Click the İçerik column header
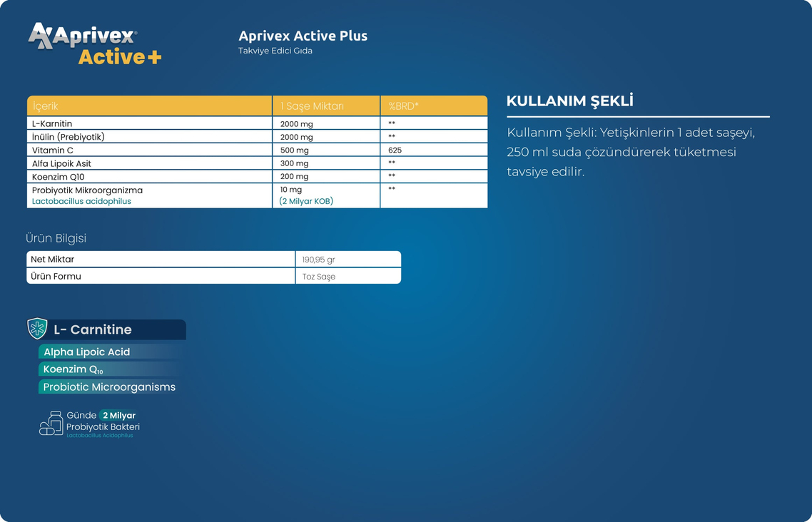This screenshot has height=522, width=812. pos(46,106)
